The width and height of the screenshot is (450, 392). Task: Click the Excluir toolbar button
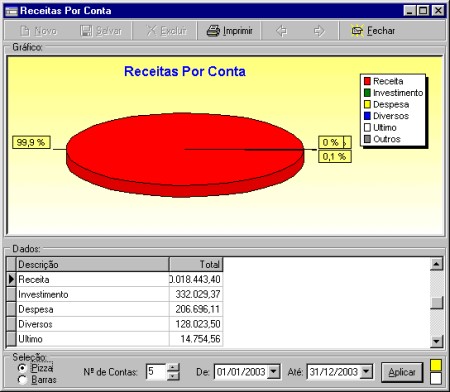click(x=166, y=31)
